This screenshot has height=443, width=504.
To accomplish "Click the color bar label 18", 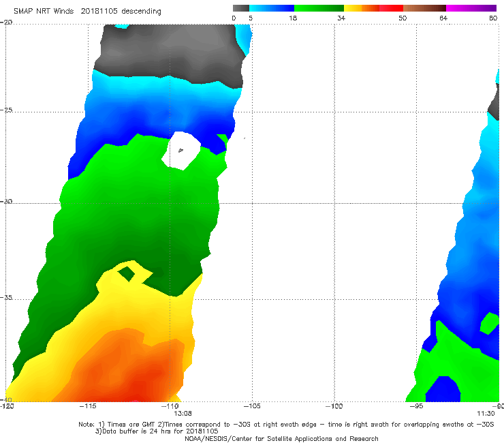I will pyautogui.click(x=293, y=18).
